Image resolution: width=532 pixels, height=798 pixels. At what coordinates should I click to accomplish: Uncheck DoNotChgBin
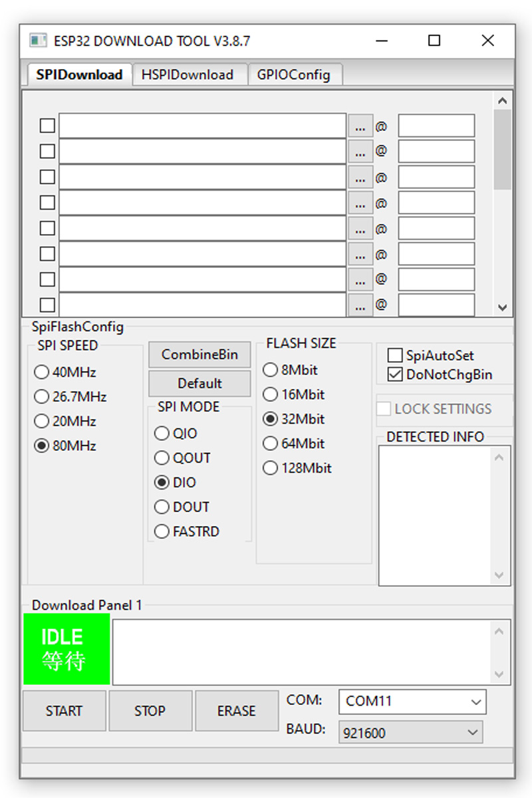click(x=395, y=374)
